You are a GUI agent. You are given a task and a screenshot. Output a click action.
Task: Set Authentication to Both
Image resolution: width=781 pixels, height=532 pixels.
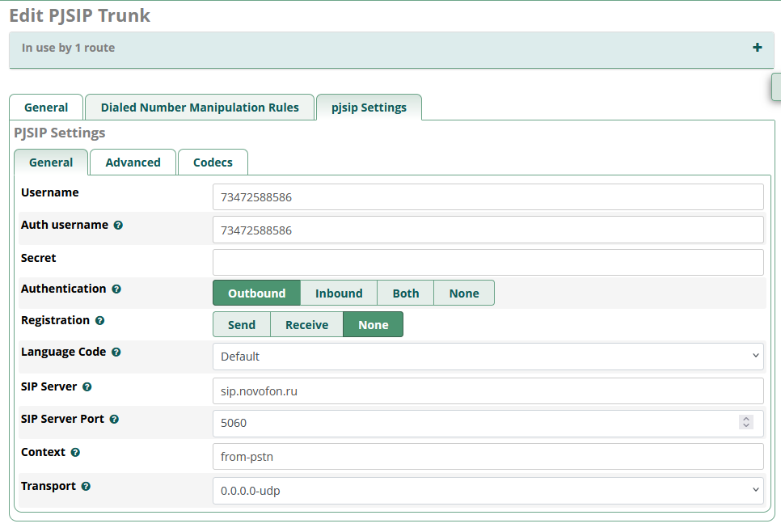(x=406, y=293)
